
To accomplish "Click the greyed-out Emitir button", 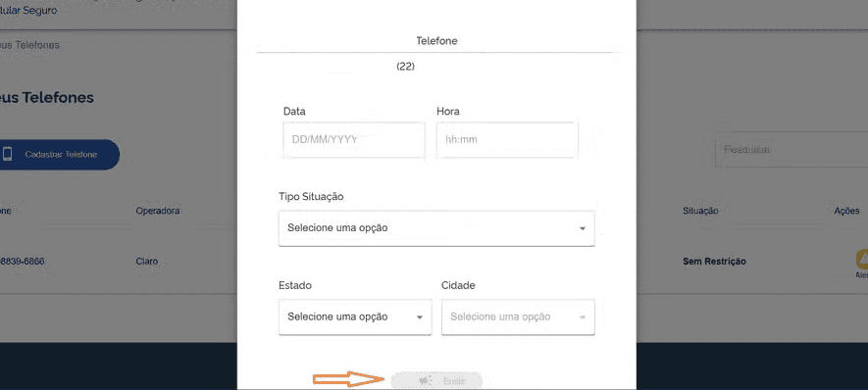I will point(436,381).
